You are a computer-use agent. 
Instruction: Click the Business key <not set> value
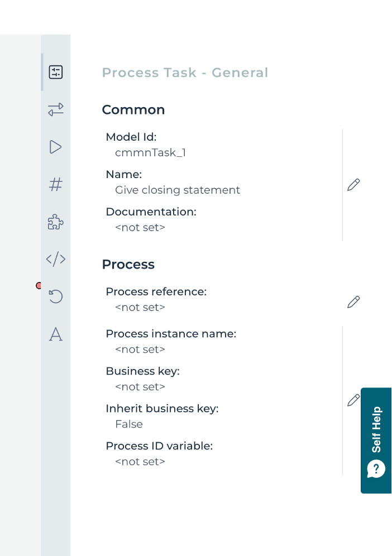click(140, 387)
